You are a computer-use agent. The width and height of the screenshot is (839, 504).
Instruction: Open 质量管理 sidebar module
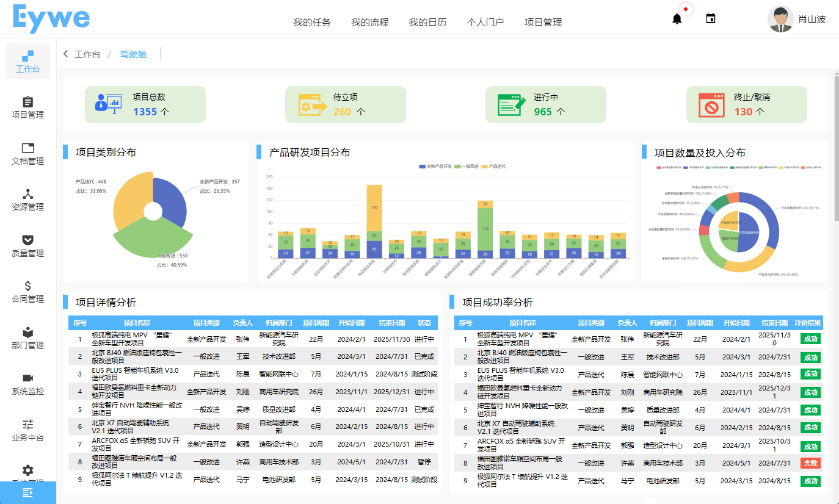coord(27,245)
